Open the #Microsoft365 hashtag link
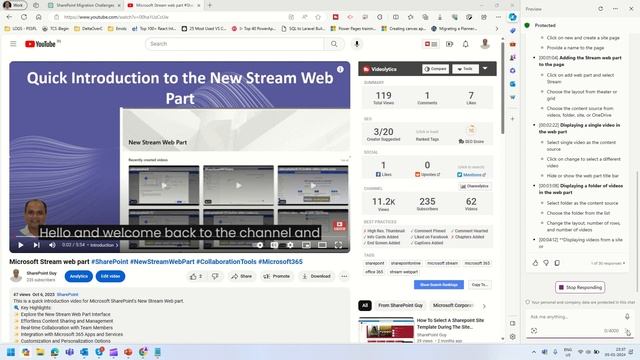The image size is (640, 360). 280,262
